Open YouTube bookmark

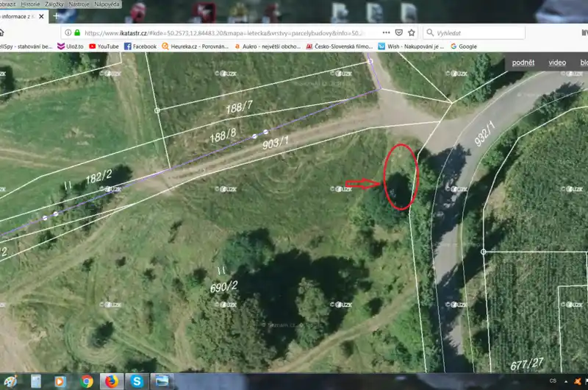click(104, 46)
